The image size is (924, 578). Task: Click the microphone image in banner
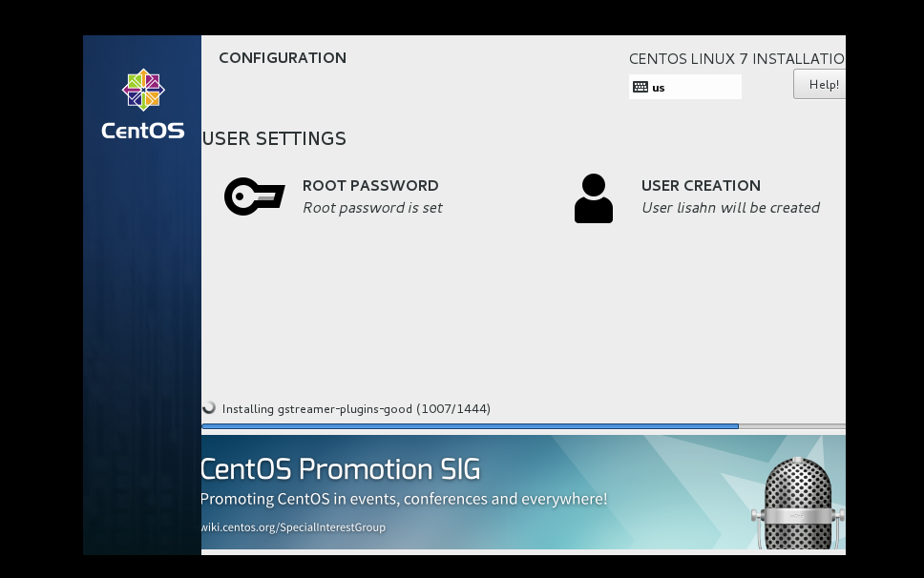pyautogui.click(x=797, y=504)
